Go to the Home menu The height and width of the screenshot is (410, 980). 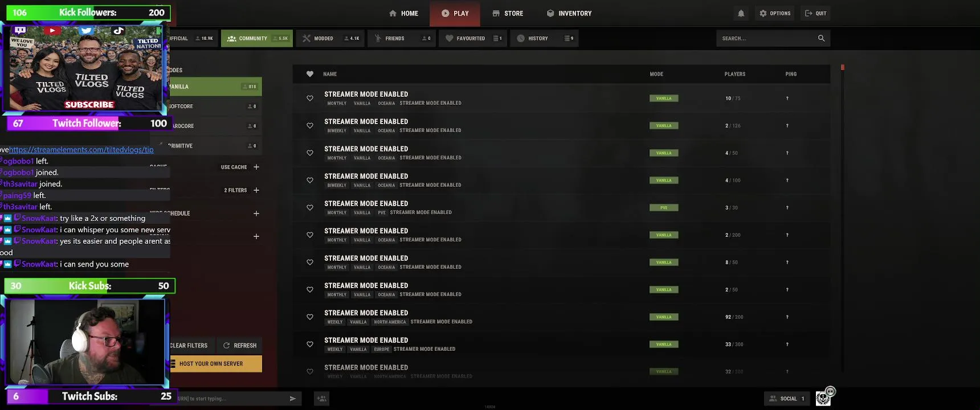point(403,13)
